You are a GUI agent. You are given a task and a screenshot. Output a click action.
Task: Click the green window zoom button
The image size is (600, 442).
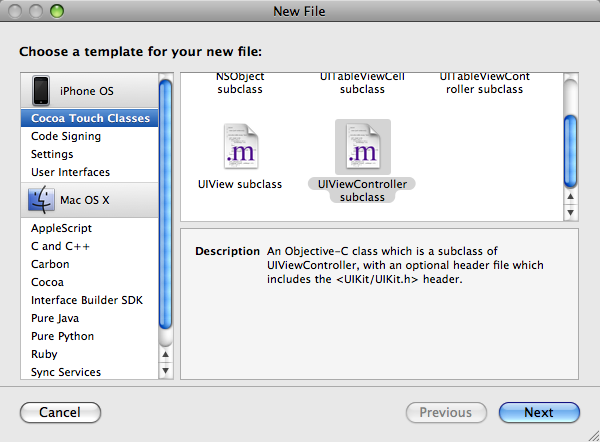coord(57,11)
